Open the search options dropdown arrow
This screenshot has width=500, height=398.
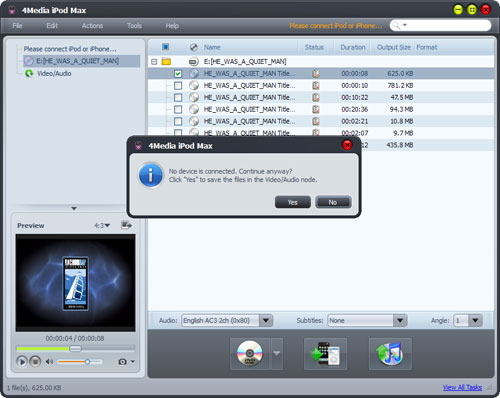point(405,25)
